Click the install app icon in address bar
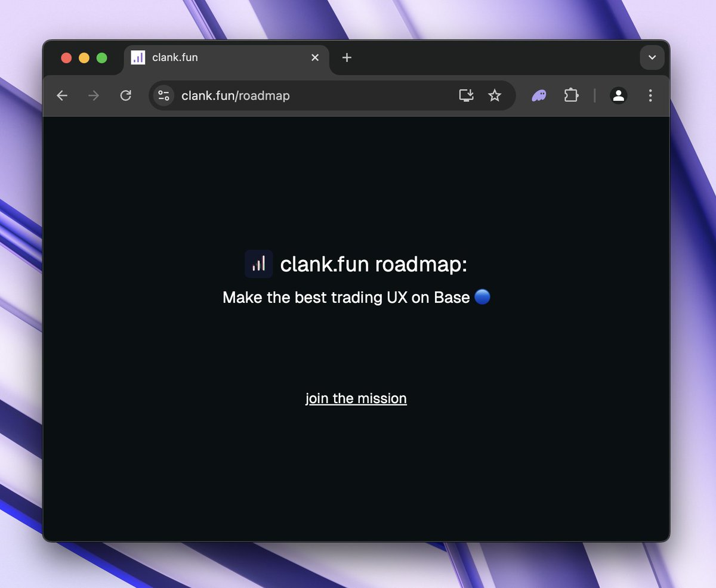Image resolution: width=716 pixels, height=588 pixels. [466, 95]
